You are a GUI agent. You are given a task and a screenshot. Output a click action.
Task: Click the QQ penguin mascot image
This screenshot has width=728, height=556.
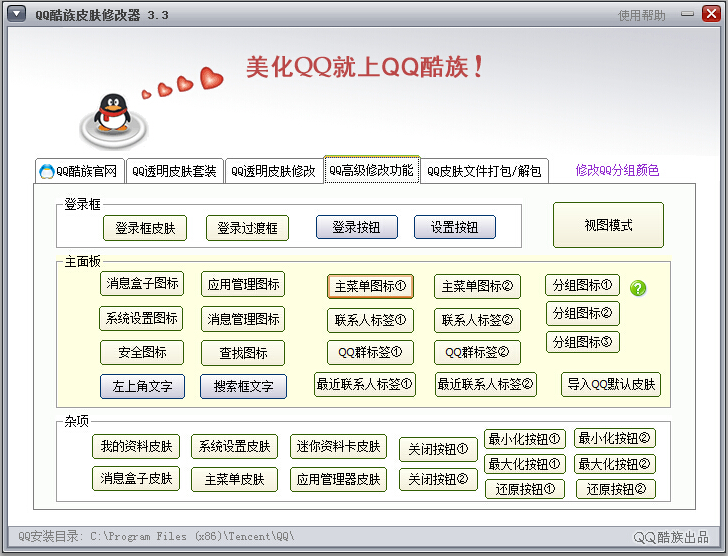coord(113,113)
